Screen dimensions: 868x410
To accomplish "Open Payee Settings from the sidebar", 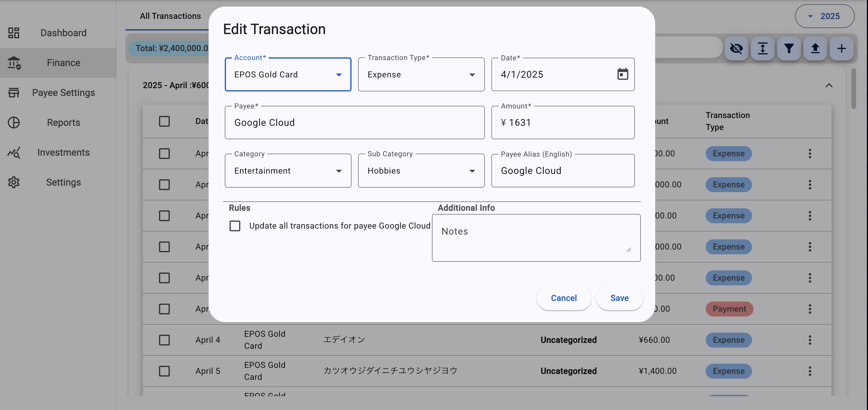I will pyautogui.click(x=58, y=93).
